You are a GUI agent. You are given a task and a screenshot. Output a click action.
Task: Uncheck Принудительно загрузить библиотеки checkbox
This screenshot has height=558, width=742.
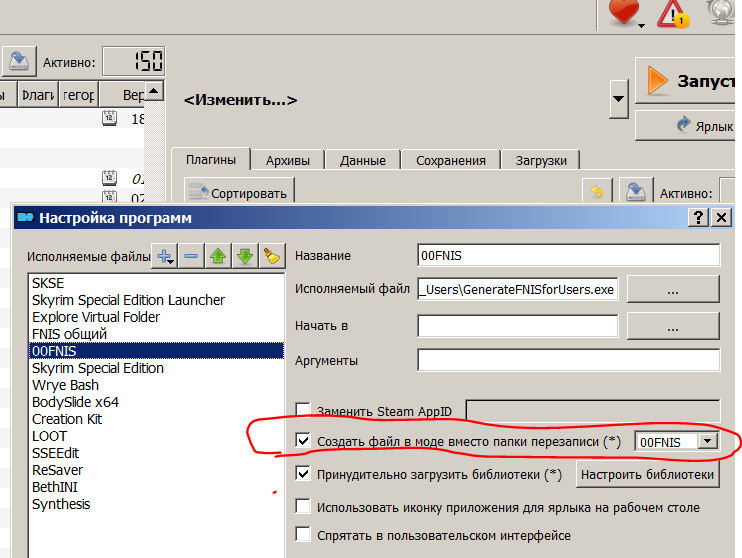point(303,474)
